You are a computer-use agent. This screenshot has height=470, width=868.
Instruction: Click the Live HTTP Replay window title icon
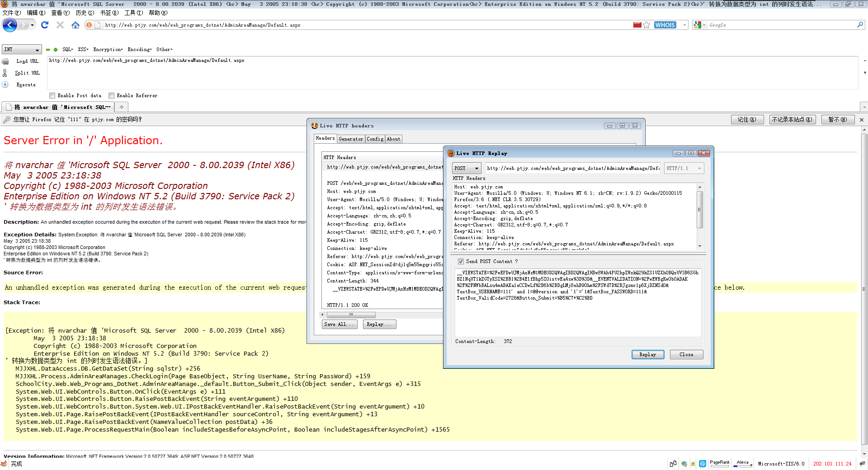point(451,153)
